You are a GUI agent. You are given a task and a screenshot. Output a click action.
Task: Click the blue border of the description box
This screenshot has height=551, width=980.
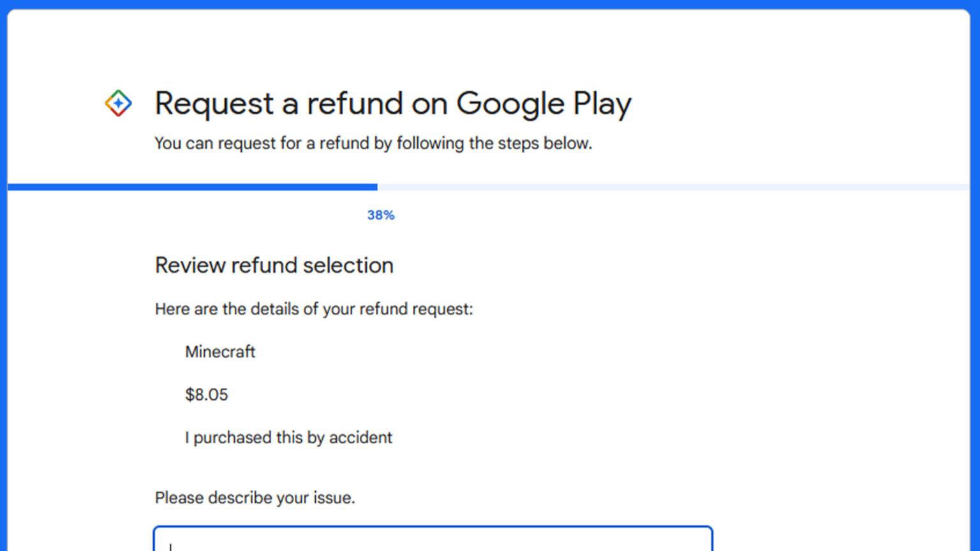tap(433, 525)
